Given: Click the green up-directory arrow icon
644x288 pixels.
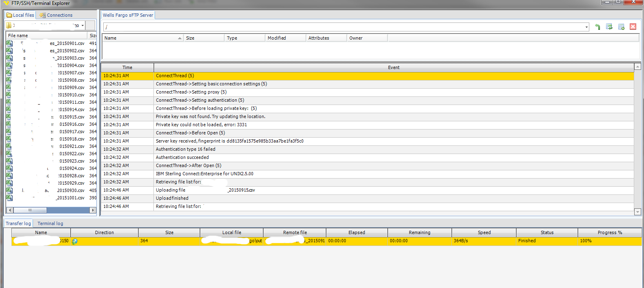Looking at the screenshot, I should click(x=597, y=27).
